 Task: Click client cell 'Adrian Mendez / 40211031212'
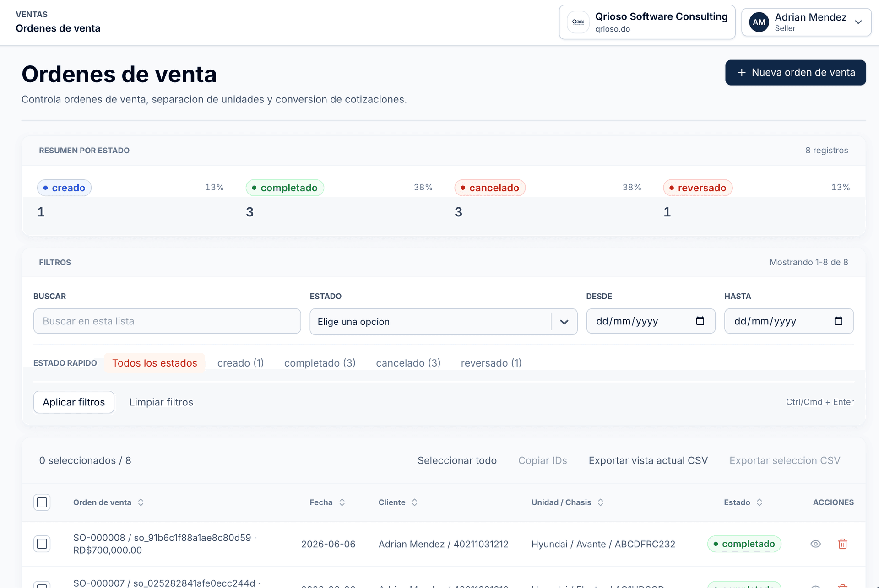pos(443,544)
